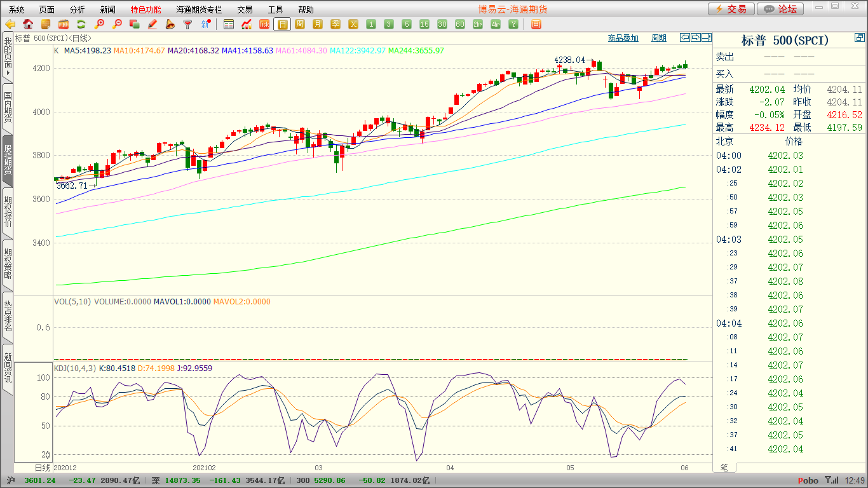Open the 交易 menu in menu bar
This screenshot has height=488, width=868.
click(245, 10)
